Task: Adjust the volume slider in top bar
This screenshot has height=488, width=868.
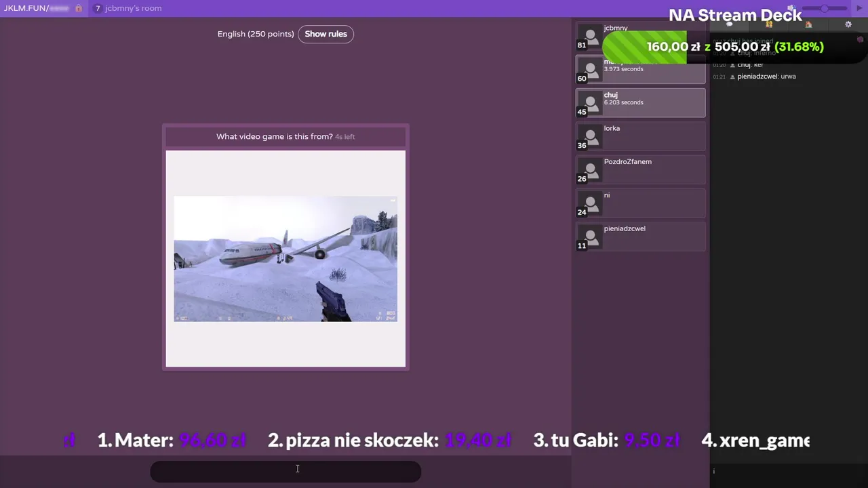Action: coord(824,8)
